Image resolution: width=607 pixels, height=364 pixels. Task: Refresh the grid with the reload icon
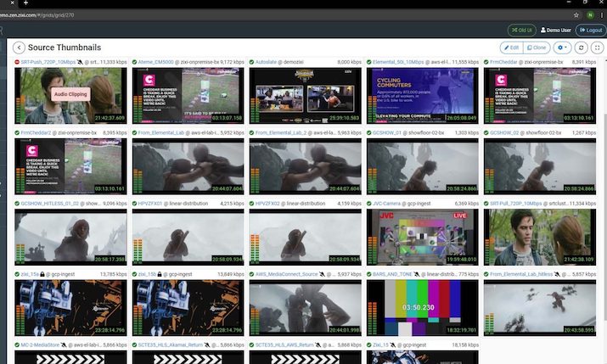[x=581, y=48]
